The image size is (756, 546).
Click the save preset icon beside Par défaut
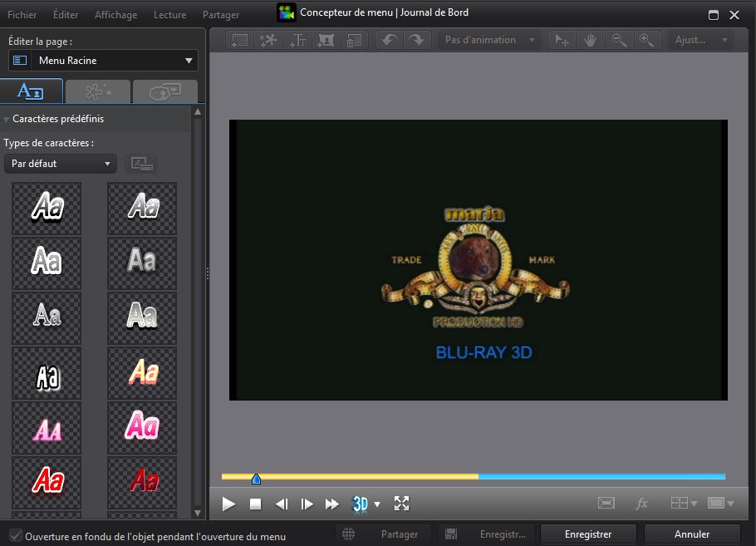pyautogui.click(x=142, y=164)
